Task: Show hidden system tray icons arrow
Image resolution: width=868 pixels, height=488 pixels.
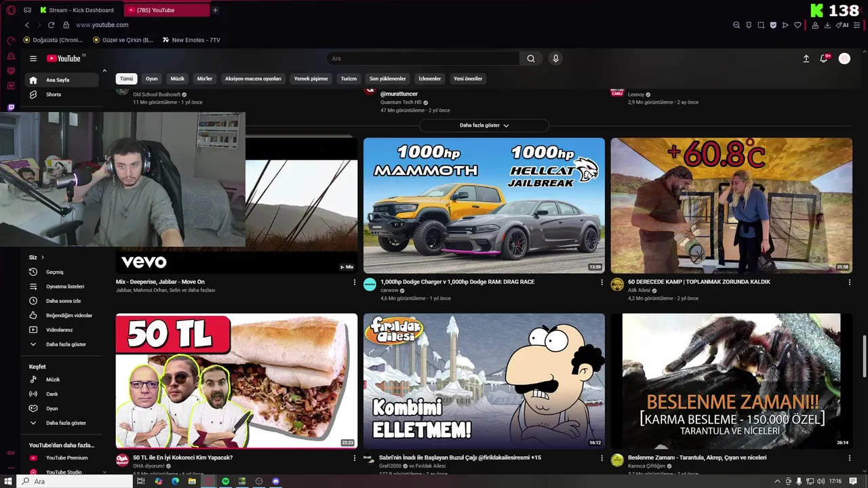Action: 777,481
